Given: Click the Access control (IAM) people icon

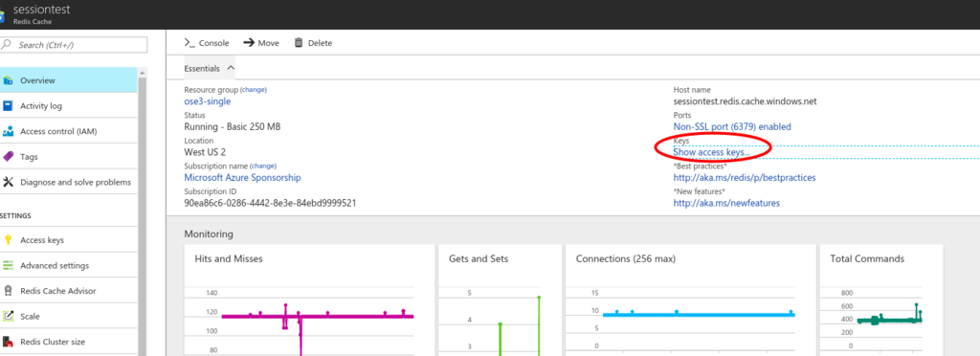Looking at the screenshot, I should pyautogui.click(x=8, y=132).
